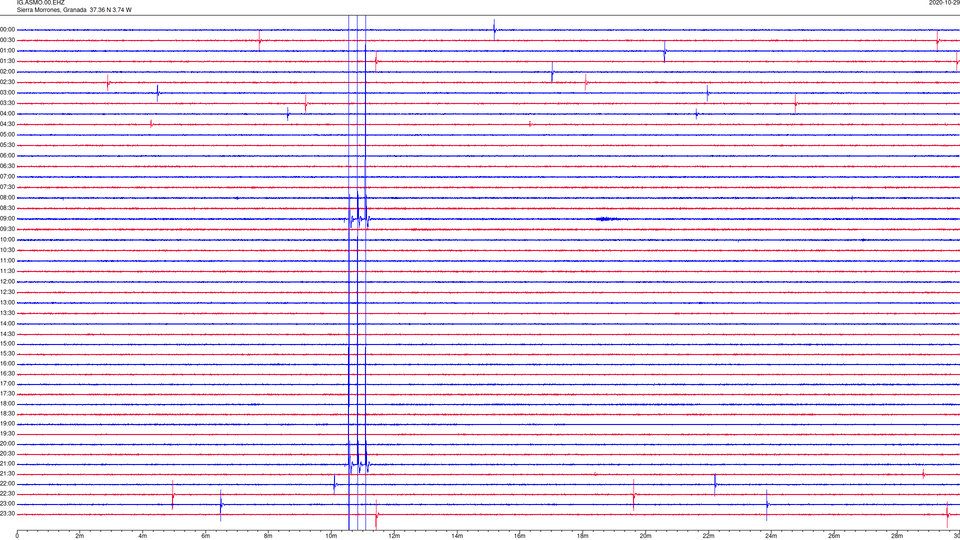Click the 2m tick label on time axis
The height and width of the screenshot is (540, 960).
pyautogui.click(x=80, y=536)
